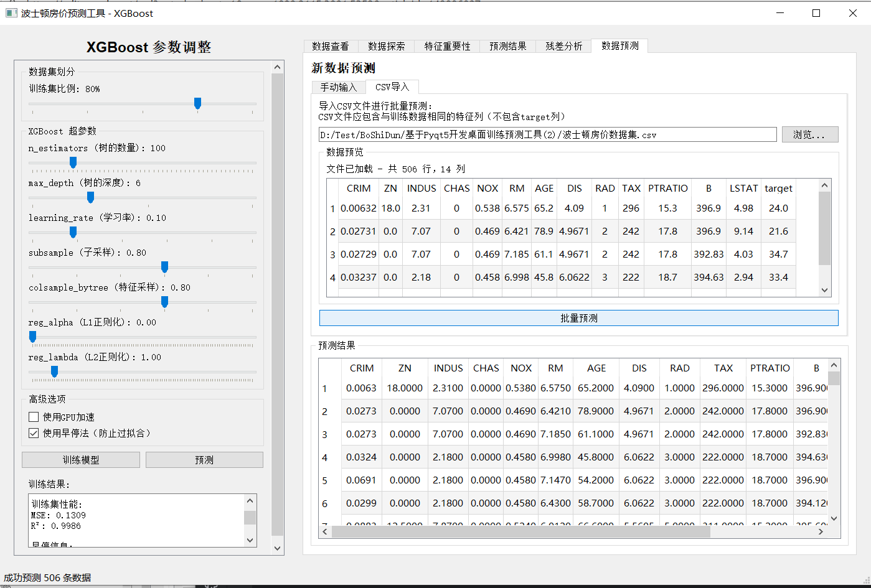Click the 训练模型 button
Viewport: 871px width, 588px height.
point(81,460)
